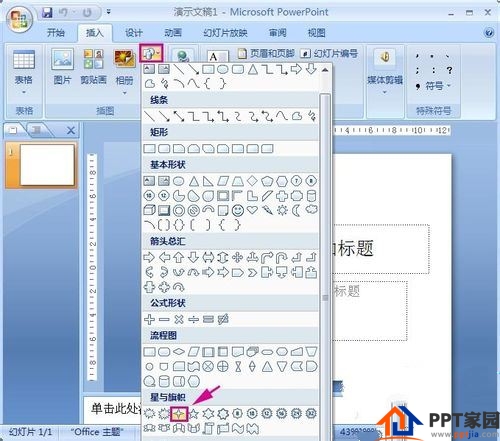The width and height of the screenshot is (500, 441).
Task: Select the explosion 1 star shape
Action: coord(149,414)
